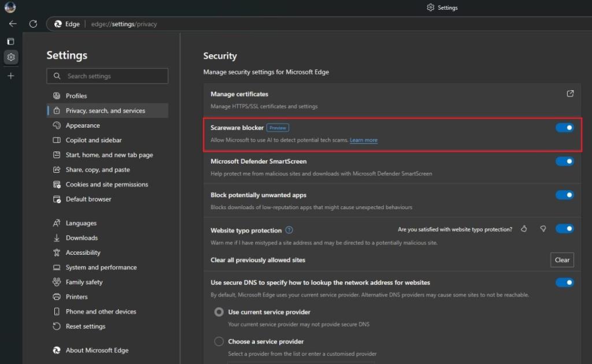Image resolution: width=592 pixels, height=364 pixels.
Task: Navigate back using the back arrow
Action: (x=13, y=24)
